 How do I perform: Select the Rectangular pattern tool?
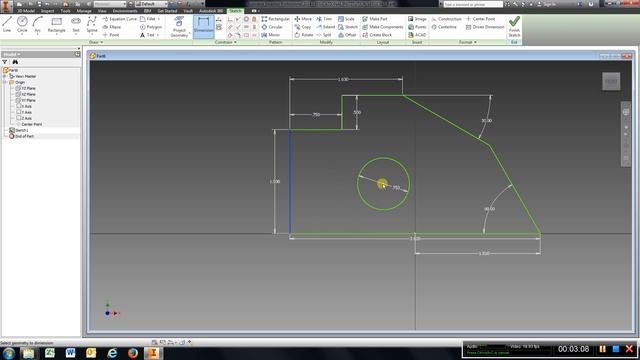click(276, 19)
